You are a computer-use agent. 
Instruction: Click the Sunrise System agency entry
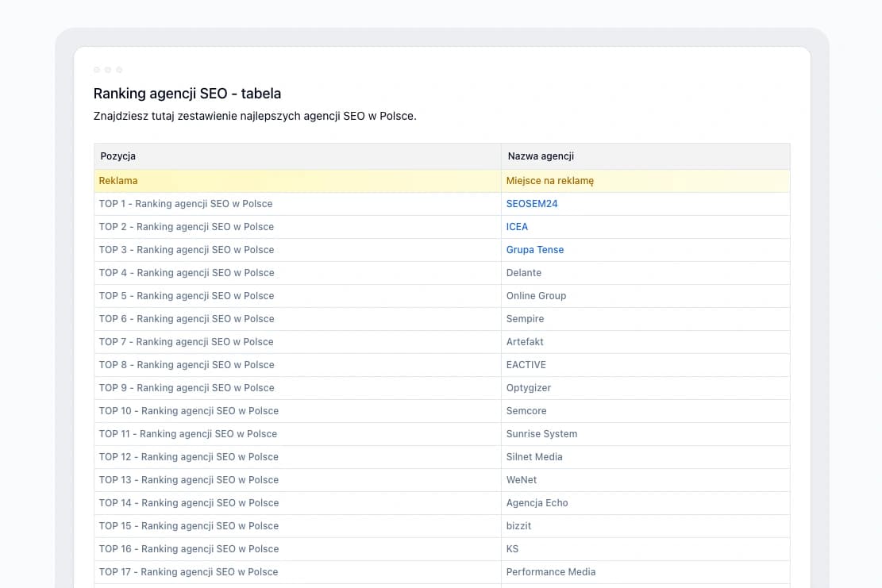click(541, 434)
